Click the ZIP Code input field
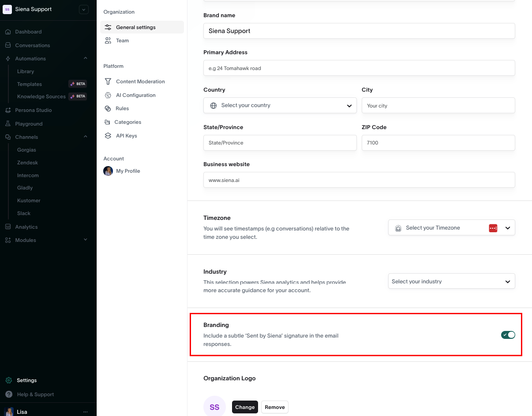 438,143
